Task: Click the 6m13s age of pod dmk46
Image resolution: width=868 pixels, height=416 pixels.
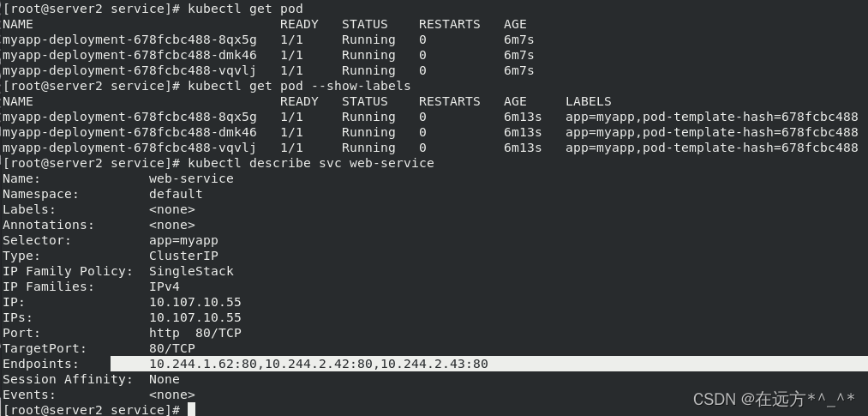Action: tap(523, 132)
